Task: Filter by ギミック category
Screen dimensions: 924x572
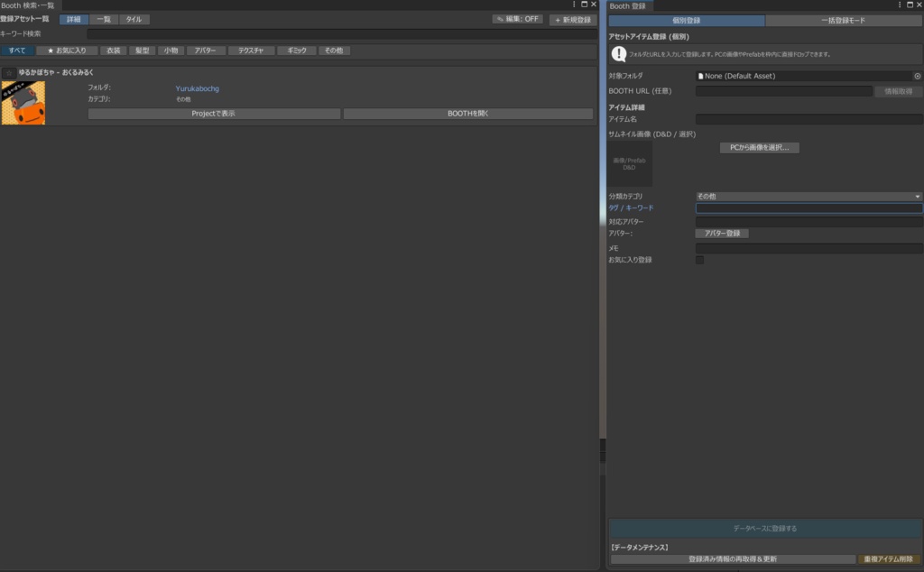Action: [x=297, y=51]
